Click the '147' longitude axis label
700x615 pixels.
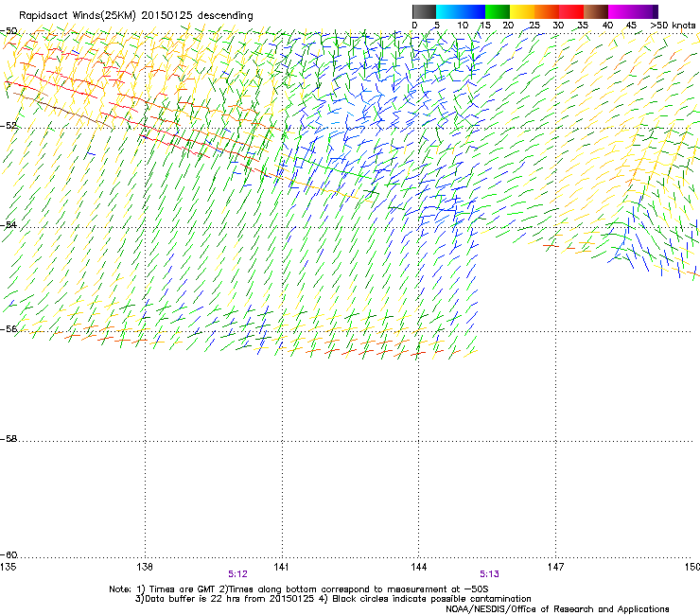[555, 567]
